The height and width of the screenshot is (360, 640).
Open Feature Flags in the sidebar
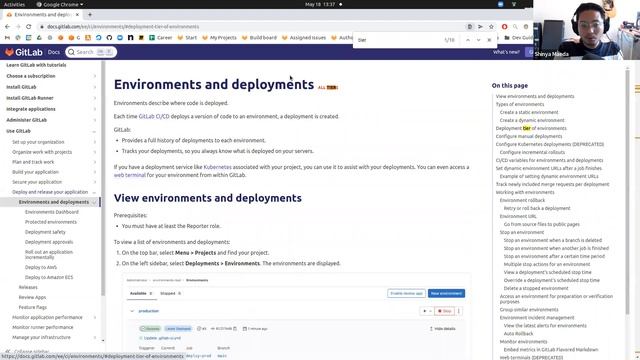[x=33, y=307]
